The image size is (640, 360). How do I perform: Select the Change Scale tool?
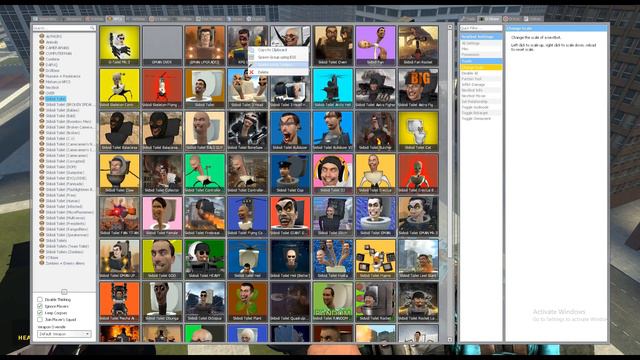pyautogui.click(x=481, y=67)
